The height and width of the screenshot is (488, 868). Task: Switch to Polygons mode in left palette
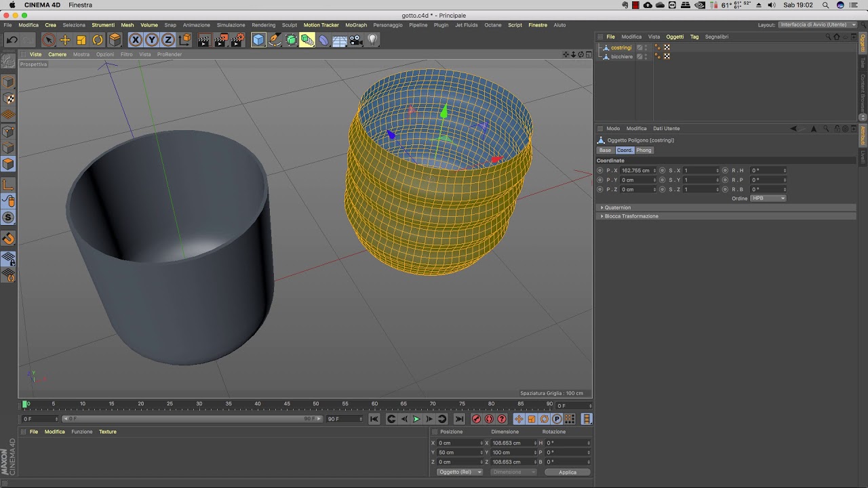click(8, 164)
